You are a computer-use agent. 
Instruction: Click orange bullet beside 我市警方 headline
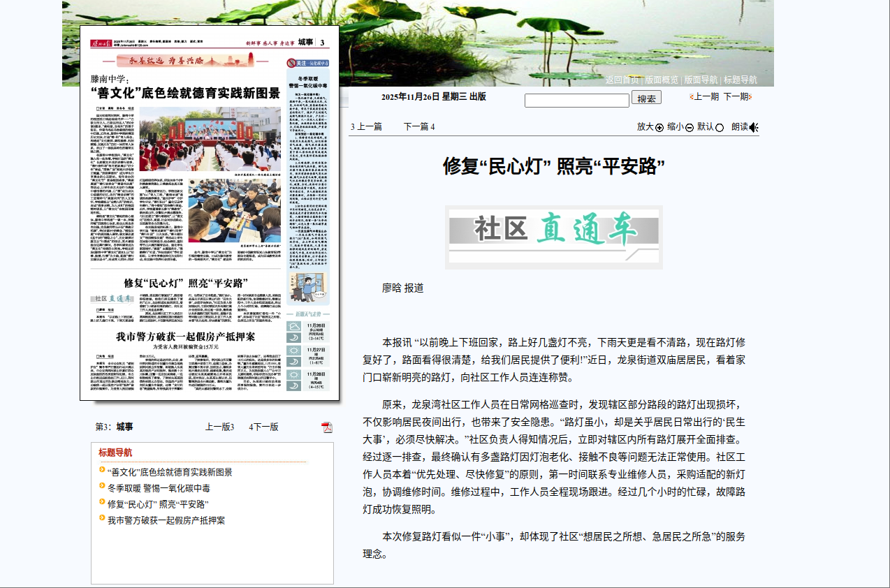(102, 520)
